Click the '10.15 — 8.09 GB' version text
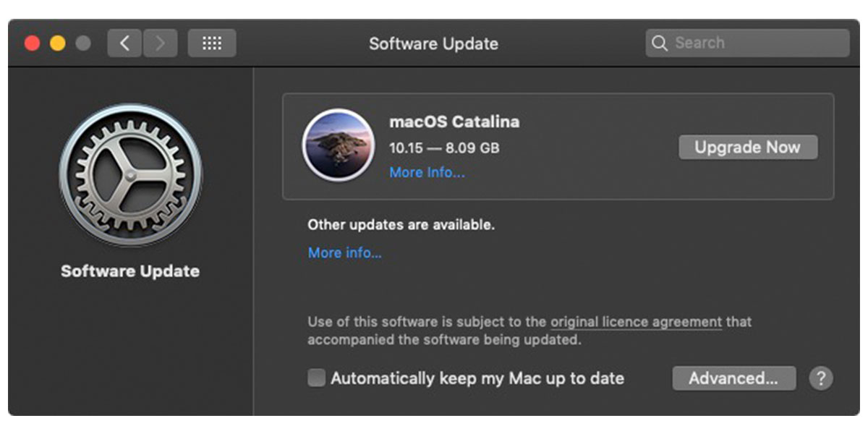 444,148
